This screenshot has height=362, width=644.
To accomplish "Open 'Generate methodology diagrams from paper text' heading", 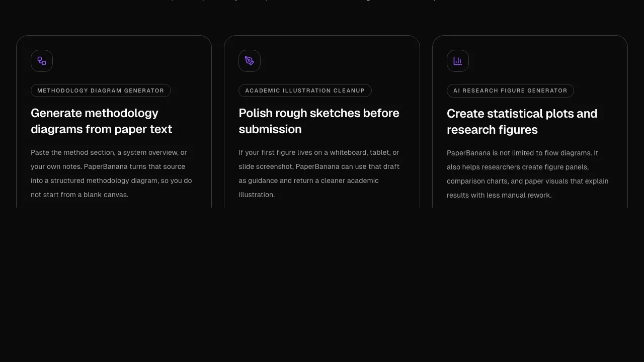I will [x=102, y=121].
